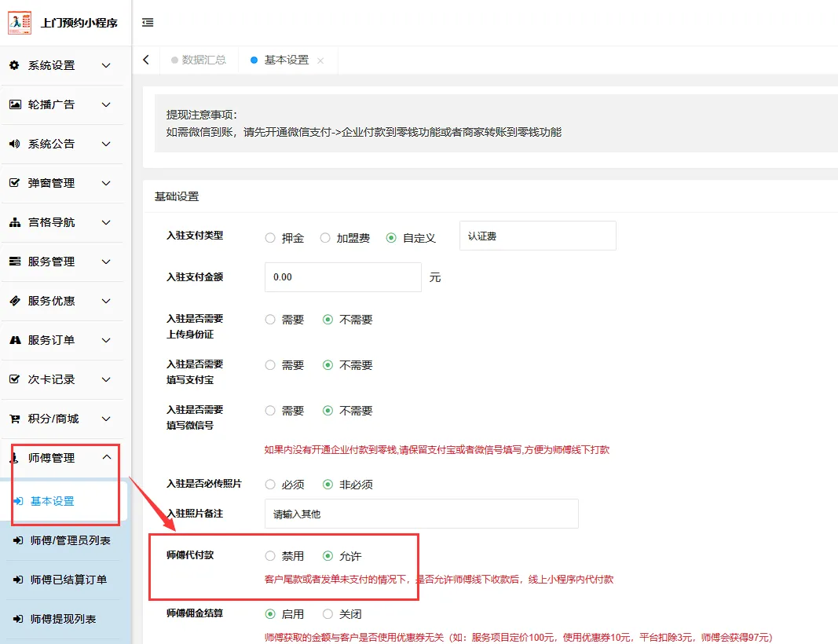Select 押金 for 入驻支付类型
Screen dimensions: 838x644
270,238
